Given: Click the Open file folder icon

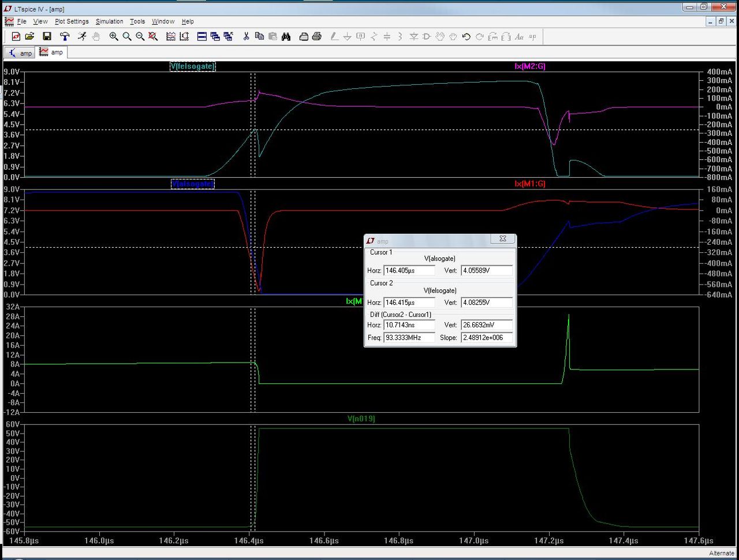Looking at the screenshot, I should tap(30, 36).
